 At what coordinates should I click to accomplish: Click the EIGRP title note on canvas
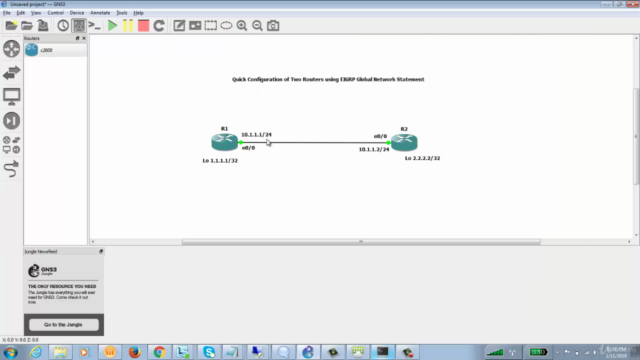click(328, 79)
